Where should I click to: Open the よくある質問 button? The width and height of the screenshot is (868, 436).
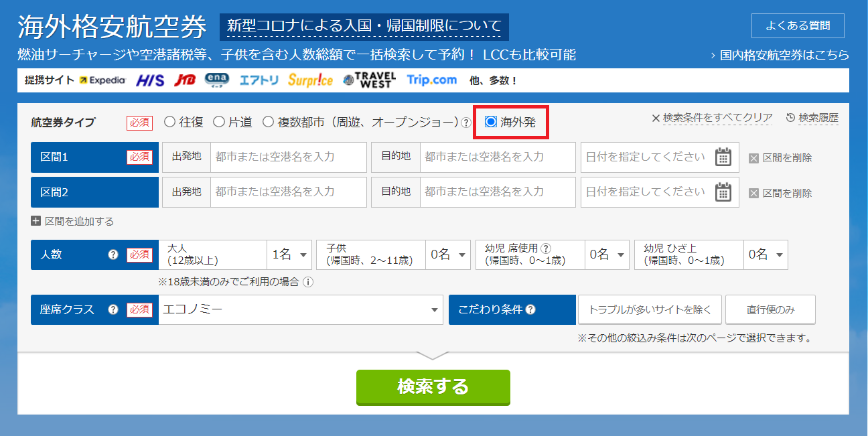coord(798,26)
